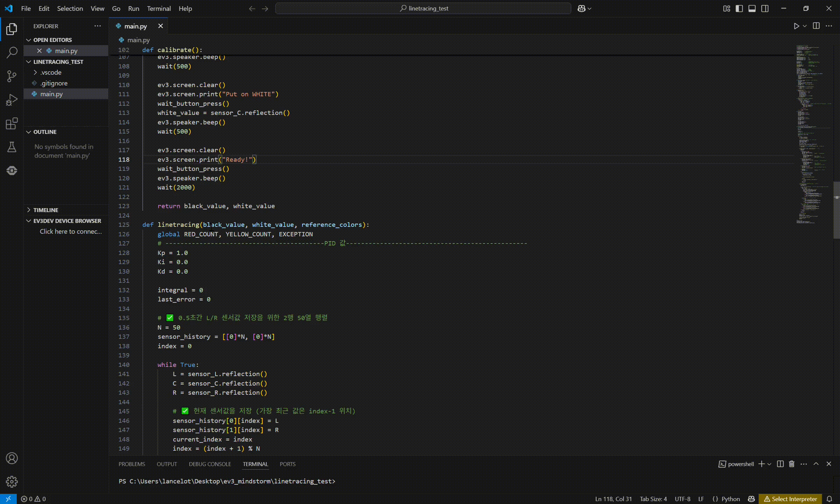Maximize the terminal panel size
840x504 pixels.
click(816, 464)
